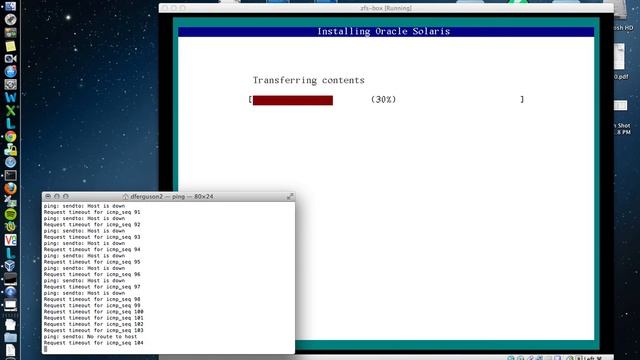Click line 'Request timeout for icmp_seq 97'
The height and width of the screenshot is (360, 640).
pyautogui.click(x=92, y=287)
